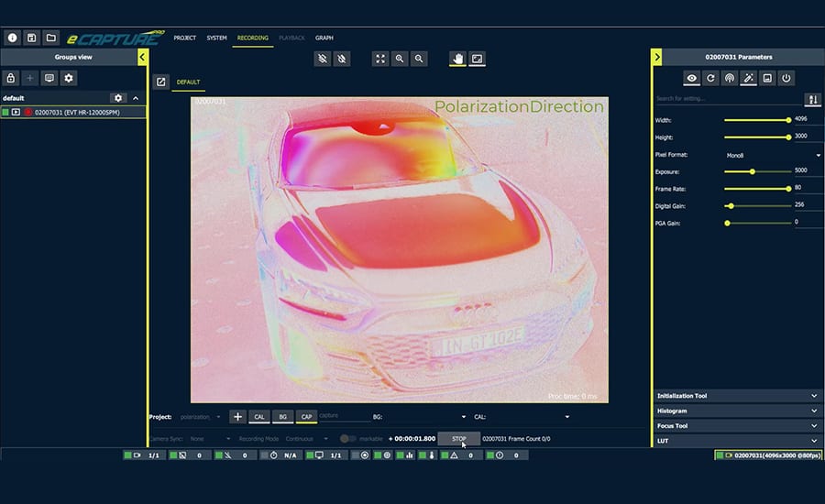The height and width of the screenshot is (504, 825).
Task: Click the zoom out magnifier
Action: [419, 59]
